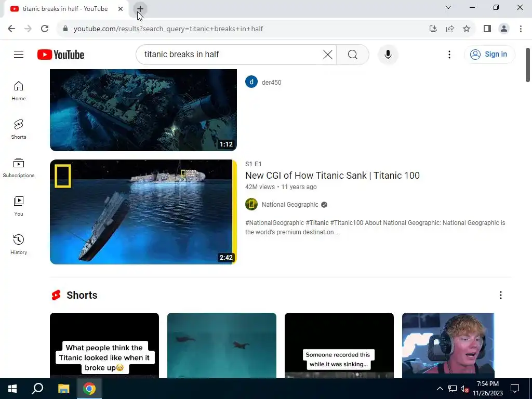The width and height of the screenshot is (532, 399).
Task: Click the magnifier search button
Action: click(353, 54)
